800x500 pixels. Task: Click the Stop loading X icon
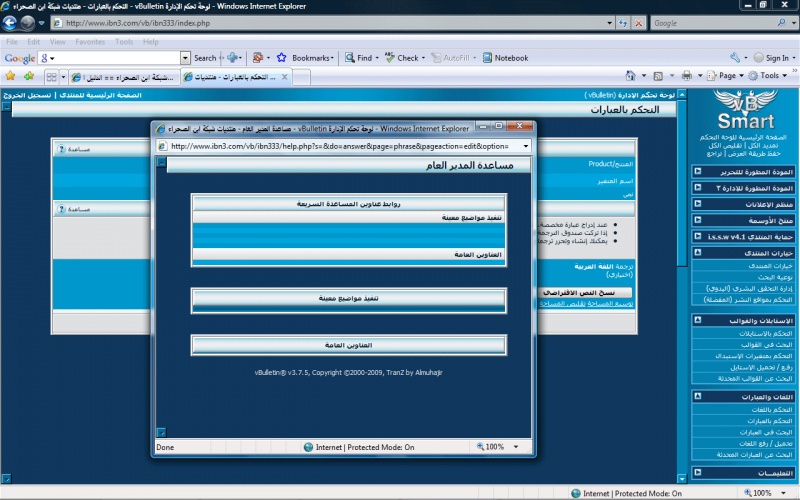[x=639, y=22]
